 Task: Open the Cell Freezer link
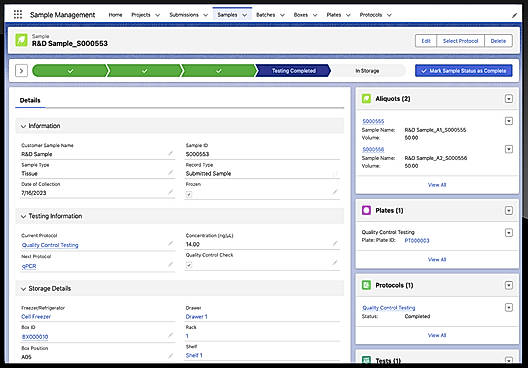click(x=36, y=316)
